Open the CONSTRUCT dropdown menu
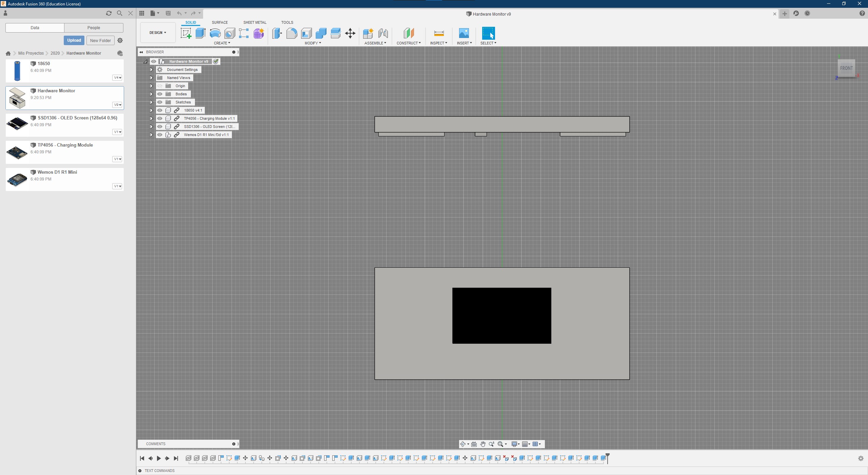The width and height of the screenshot is (868, 475). [409, 43]
